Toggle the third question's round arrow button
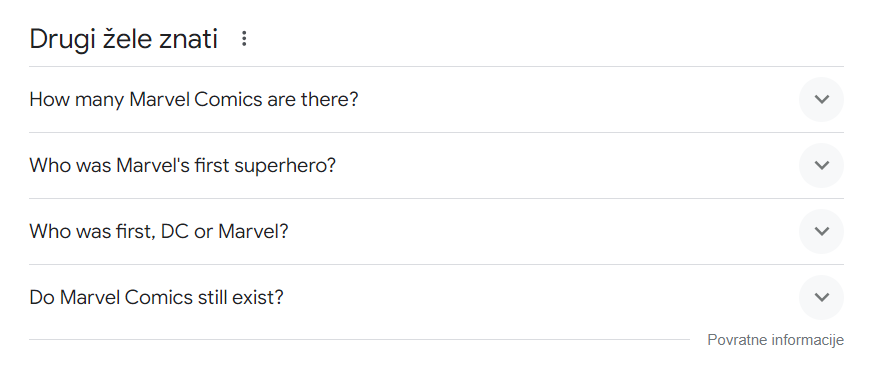Viewport: 886px width, 381px height. (821, 231)
